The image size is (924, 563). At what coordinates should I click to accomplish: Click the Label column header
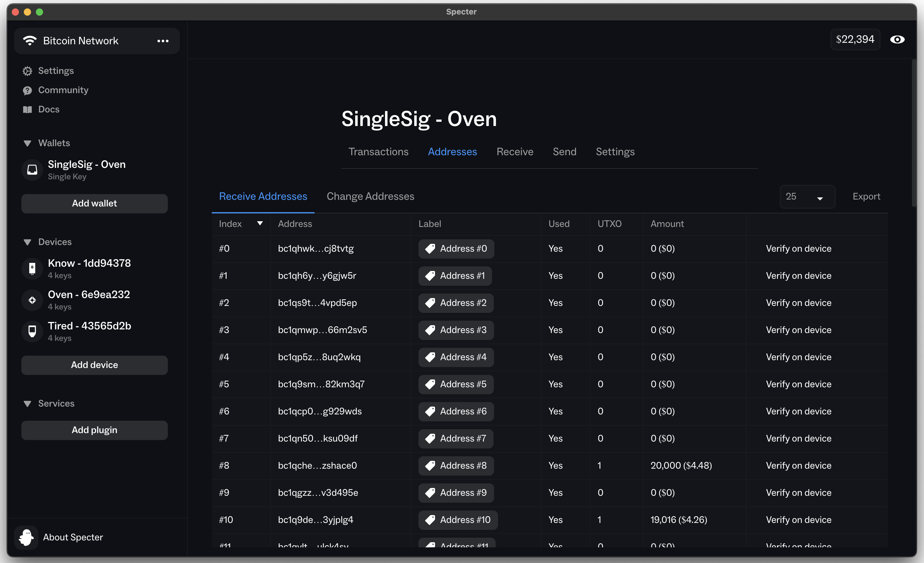point(430,224)
